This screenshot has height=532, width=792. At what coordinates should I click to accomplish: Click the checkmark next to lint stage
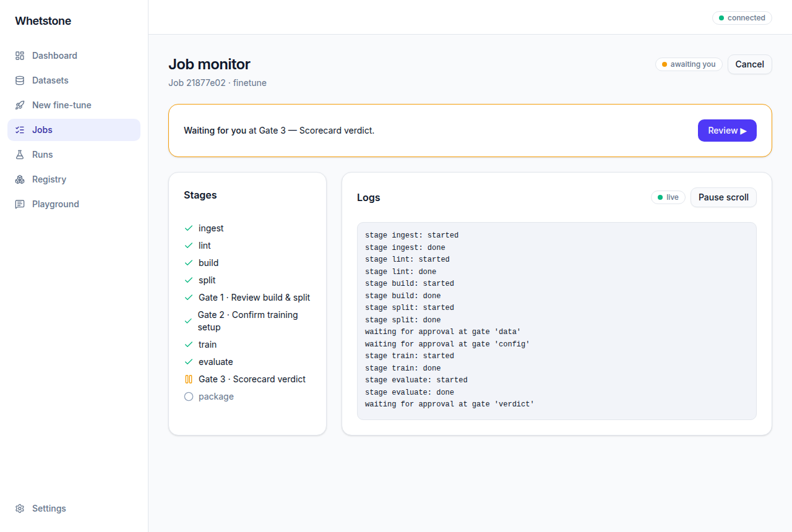tap(189, 246)
